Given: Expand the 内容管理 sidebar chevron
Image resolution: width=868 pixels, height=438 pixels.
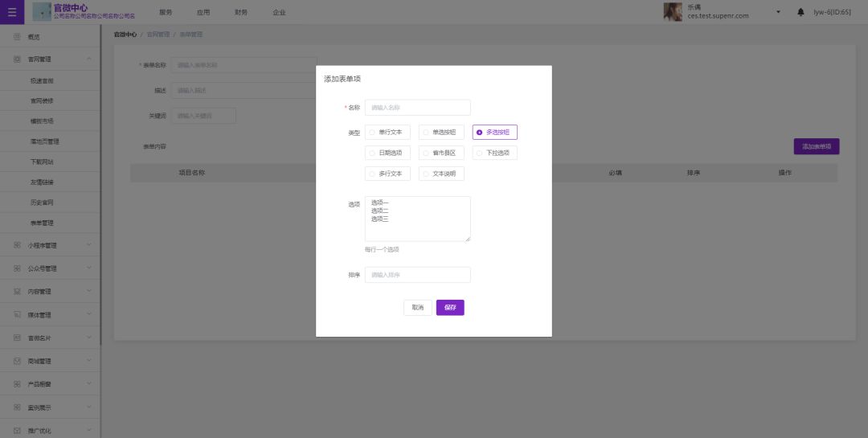Looking at the screenshot, I should point(88,292).
